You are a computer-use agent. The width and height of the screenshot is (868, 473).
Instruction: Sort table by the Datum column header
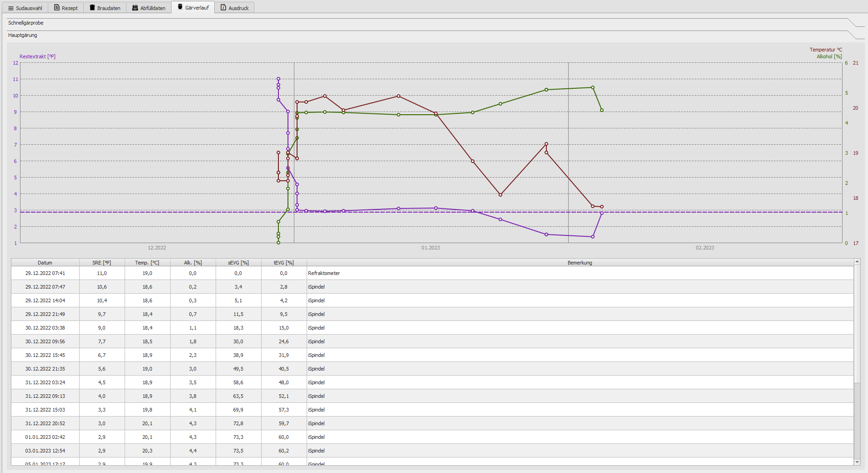45,263
